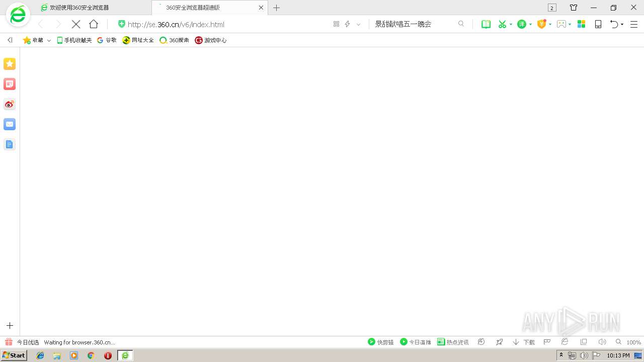This screenshot has height=362, width=644.
Task: Expand the game controller dropdown arrow
Action: (x=570, y=24)
